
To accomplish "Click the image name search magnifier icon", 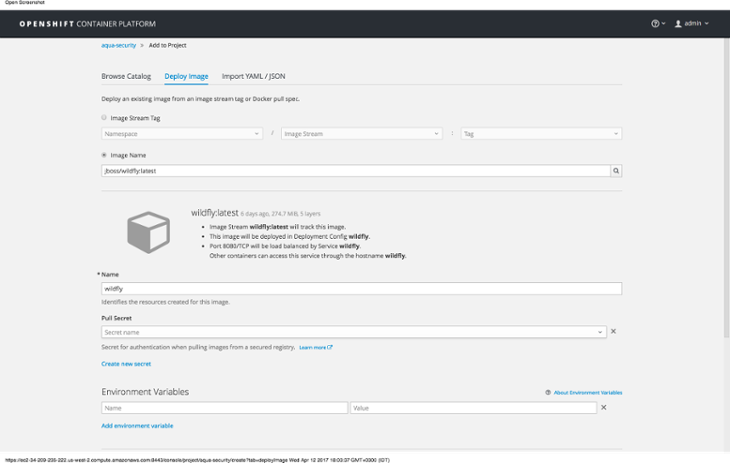I will coord(616,171).
